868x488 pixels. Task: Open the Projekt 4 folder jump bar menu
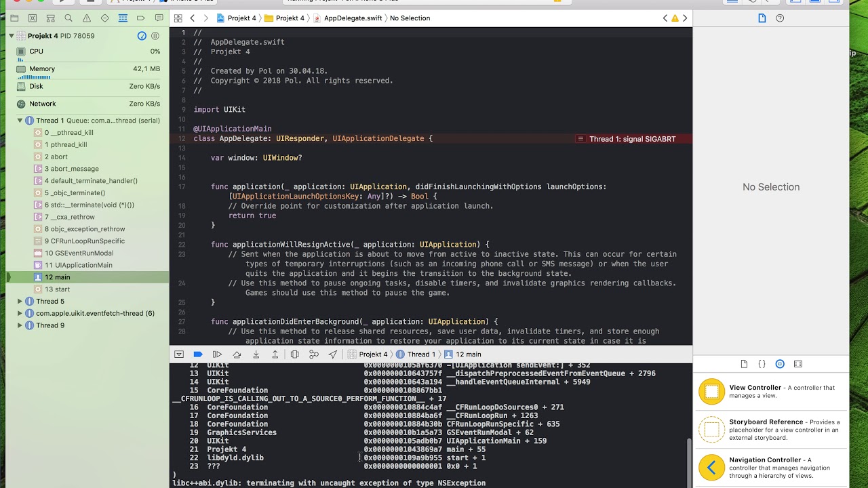click(284, 18)
